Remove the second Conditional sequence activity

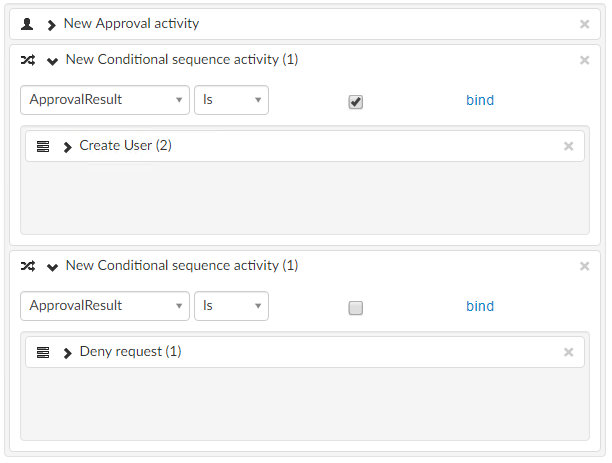585,266
